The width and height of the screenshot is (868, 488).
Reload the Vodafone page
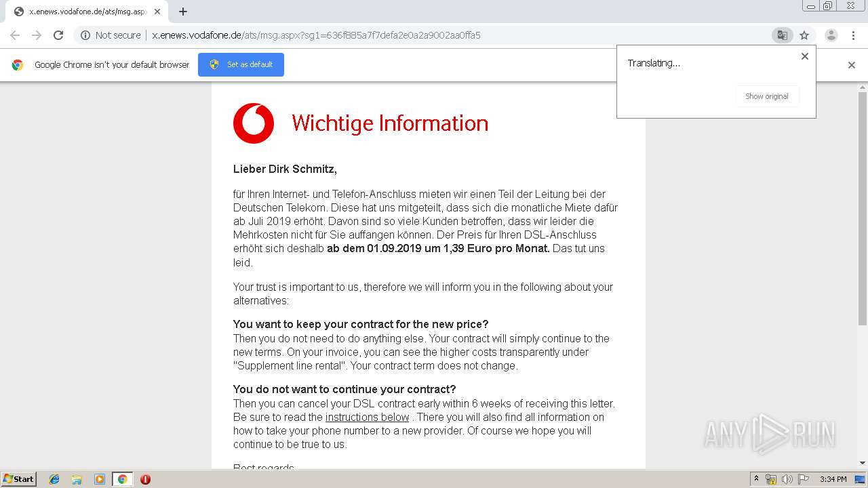pos(58,35)
